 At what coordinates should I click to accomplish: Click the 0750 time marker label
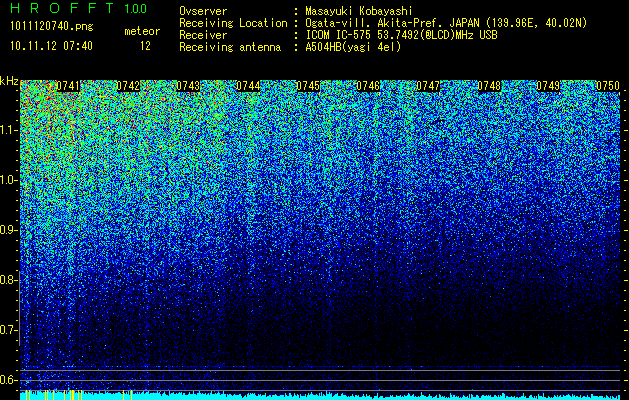(x=608, y=86)
